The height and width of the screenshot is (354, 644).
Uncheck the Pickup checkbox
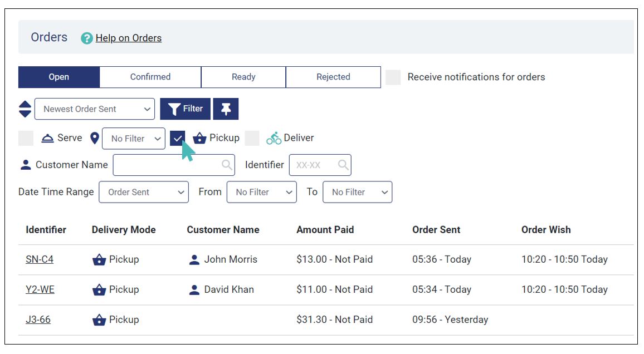(x=177, y=138)
